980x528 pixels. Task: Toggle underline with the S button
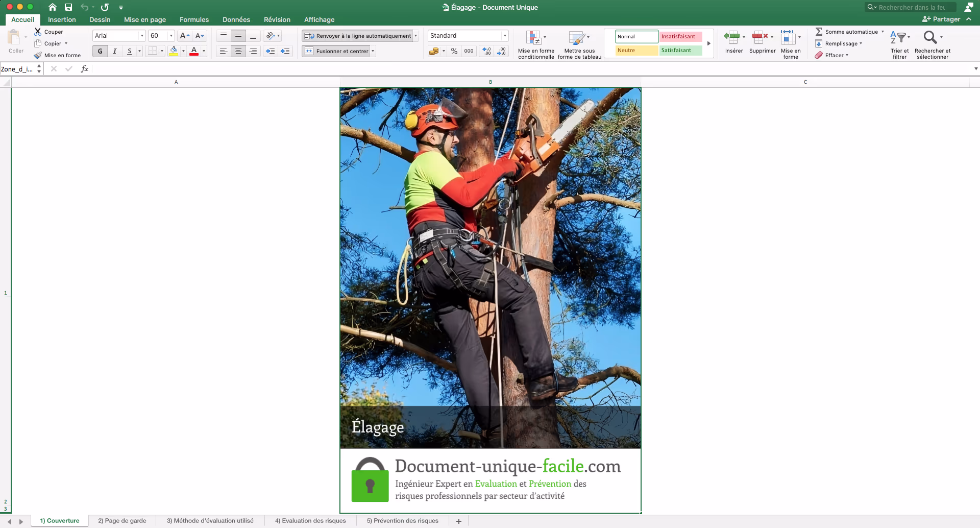[x=130, y=51]
